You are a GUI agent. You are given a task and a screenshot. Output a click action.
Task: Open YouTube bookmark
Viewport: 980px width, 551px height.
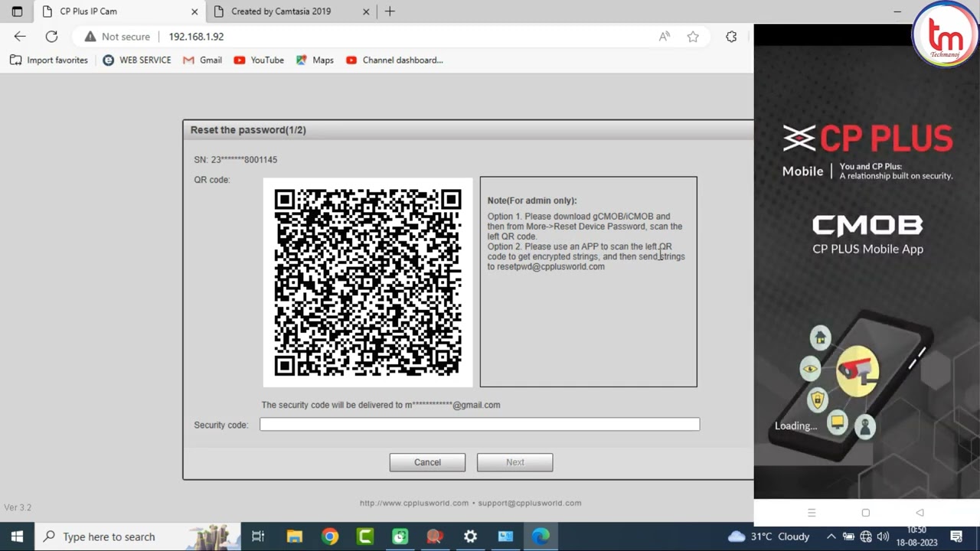[259, 60]
